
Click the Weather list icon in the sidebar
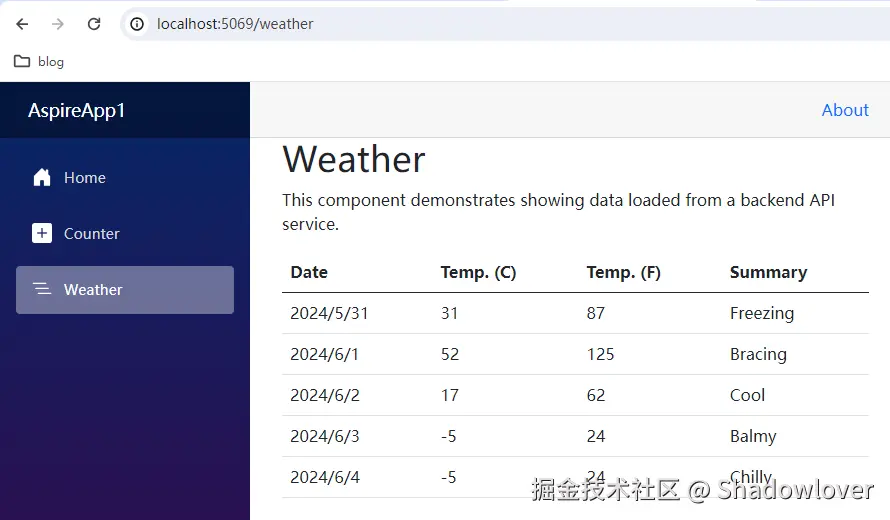[41, 289]
